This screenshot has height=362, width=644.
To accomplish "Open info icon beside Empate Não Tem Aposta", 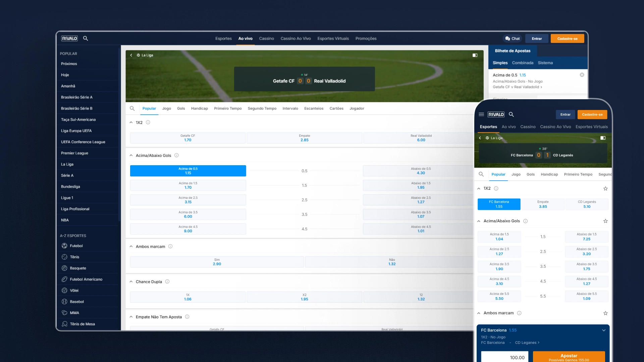I will (x=187, y=317).
